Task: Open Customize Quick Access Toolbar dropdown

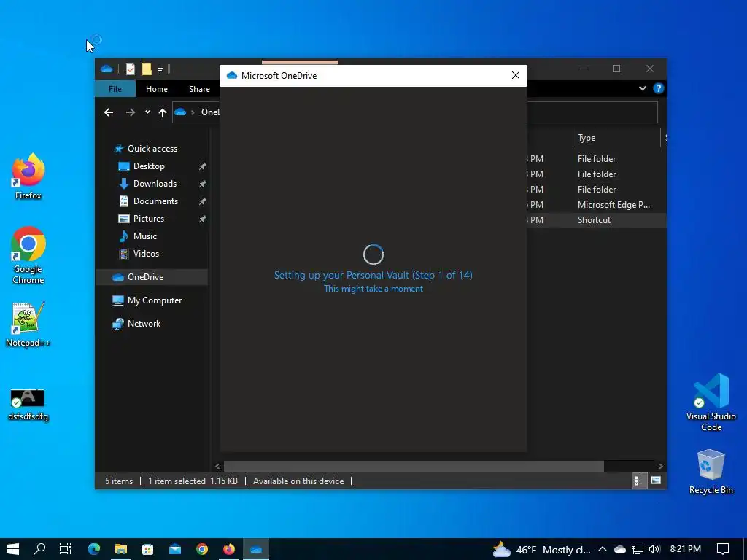Action: coord(160,69)
